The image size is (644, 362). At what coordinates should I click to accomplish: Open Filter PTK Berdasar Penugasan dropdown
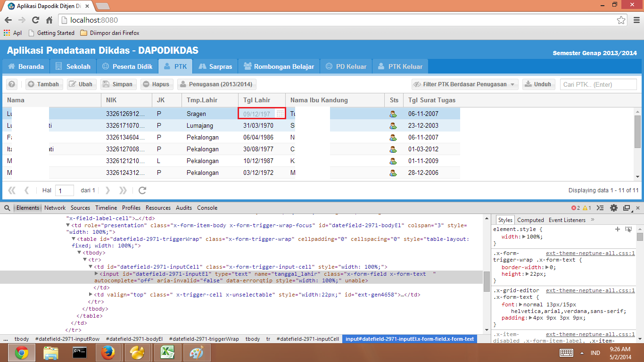[465, 84]
